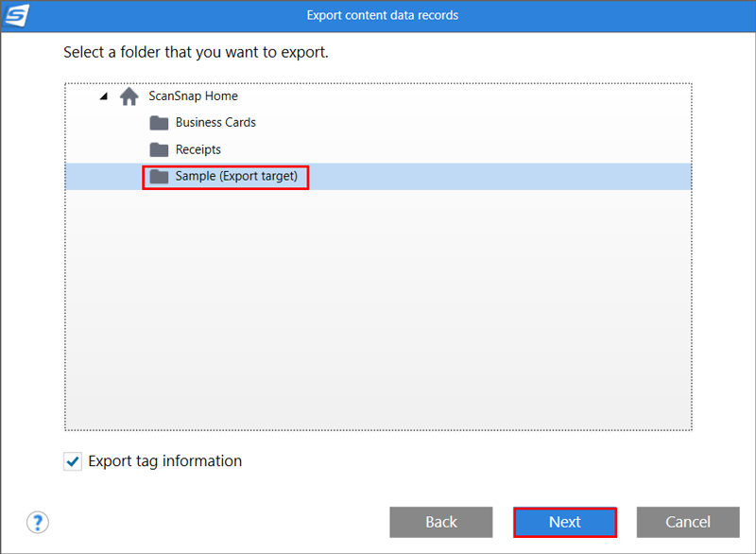Click the "Export content data records" title

(383, 15)
